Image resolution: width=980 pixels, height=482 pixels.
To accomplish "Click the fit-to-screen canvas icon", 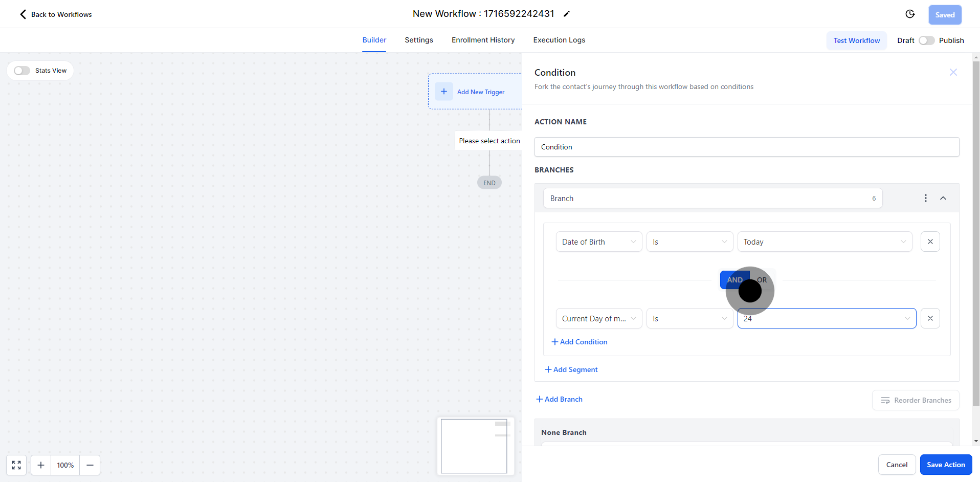I will (x=16, y=465).
